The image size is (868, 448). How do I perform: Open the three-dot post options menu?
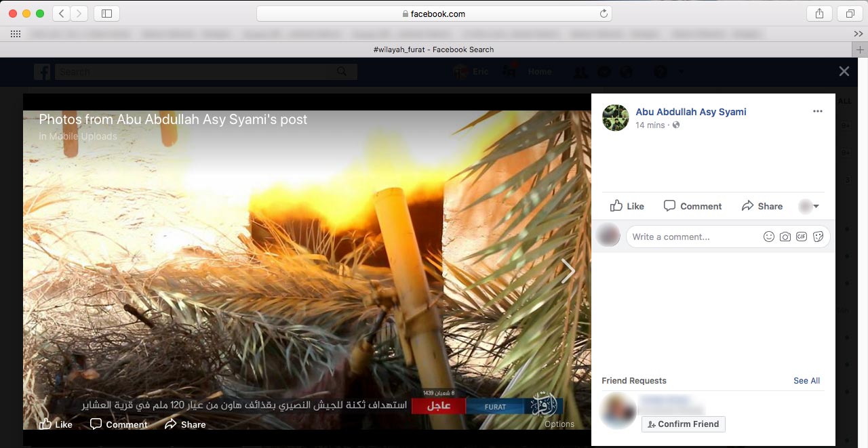coord(817,112)
